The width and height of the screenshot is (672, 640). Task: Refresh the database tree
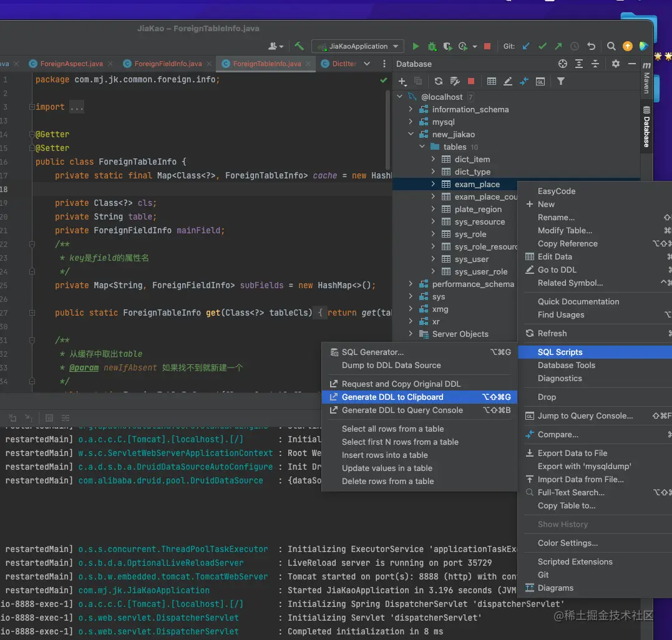[439, 81]
